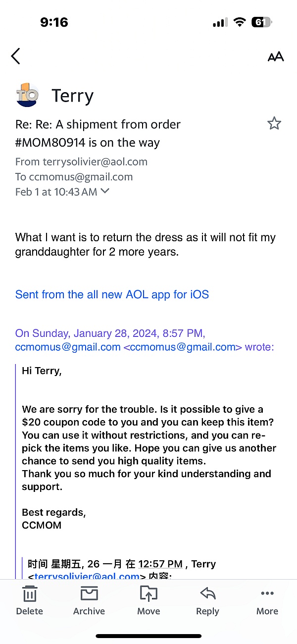Open 'Sent from the all new AOL app' link
Viewport: 297px width, 644px height.
tap(112, 294)
